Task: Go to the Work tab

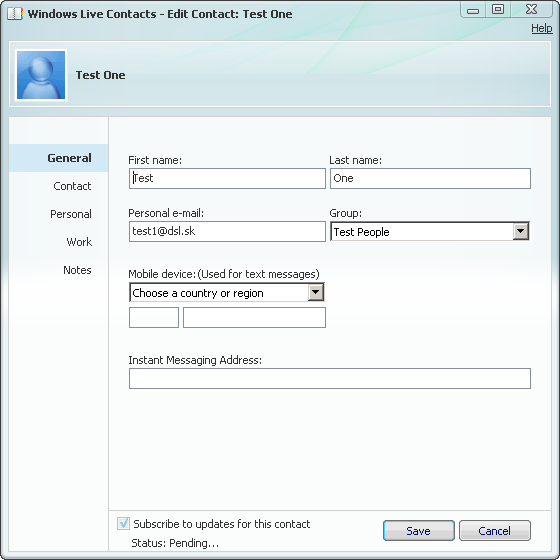Action: click(79, 242)
